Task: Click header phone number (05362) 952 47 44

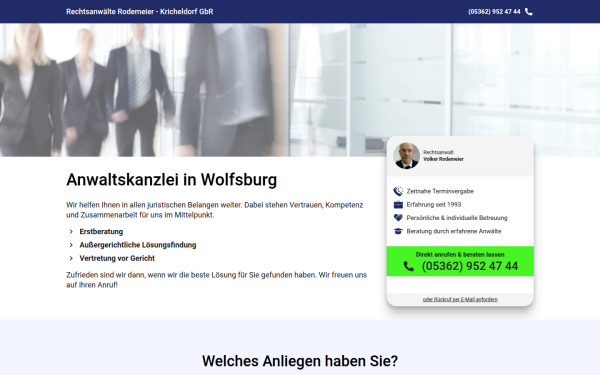Action: (x=494, y=12)
